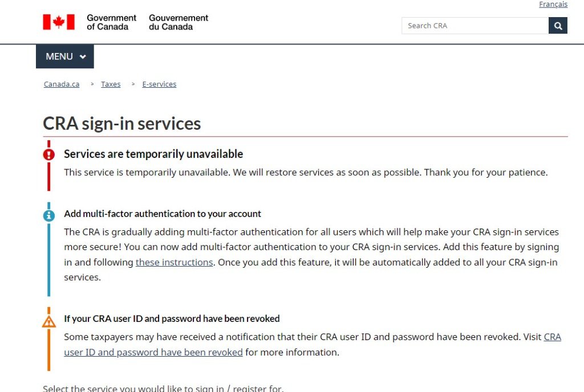This screenshot has width=584, height=392.
Task: Click the blue information circle icon
Action: [x=49, y=215]
